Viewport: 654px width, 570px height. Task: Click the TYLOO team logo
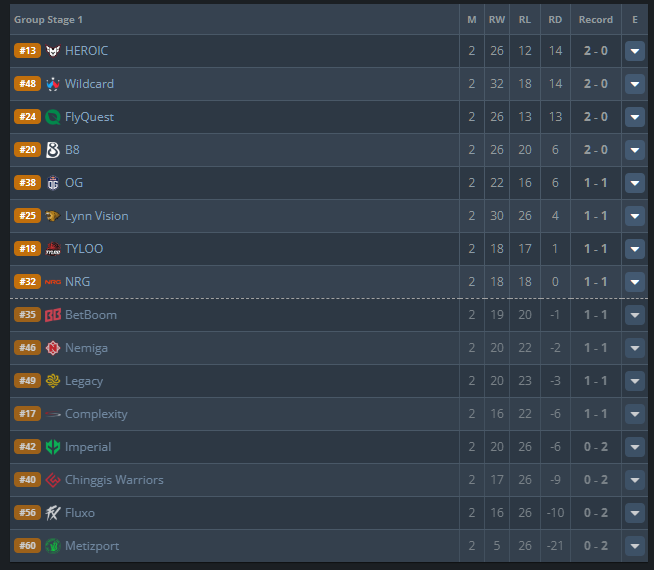point(53,249)
